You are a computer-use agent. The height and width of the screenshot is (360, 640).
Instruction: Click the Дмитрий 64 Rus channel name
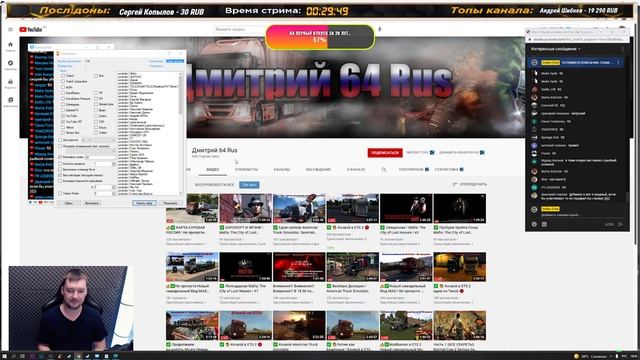pos(214,150)
